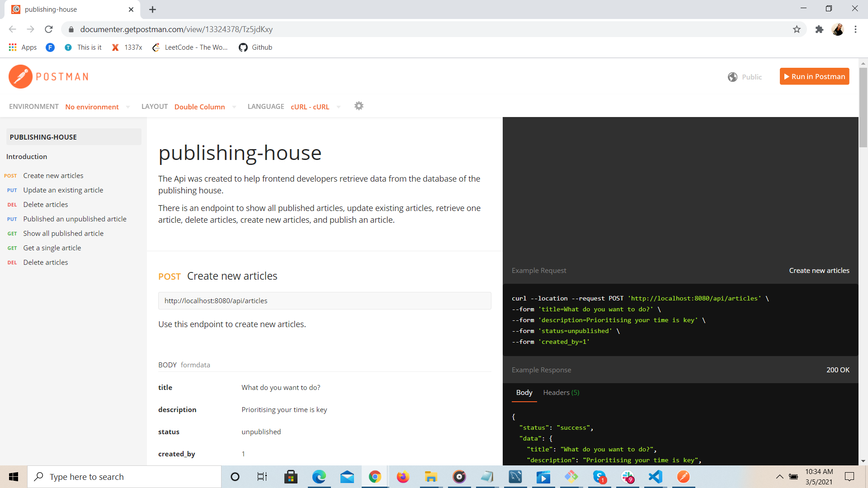Launch VS Code from the taskbar
Image resolution: width=868 pixels, height=488 pixels.
coord(655,476)
